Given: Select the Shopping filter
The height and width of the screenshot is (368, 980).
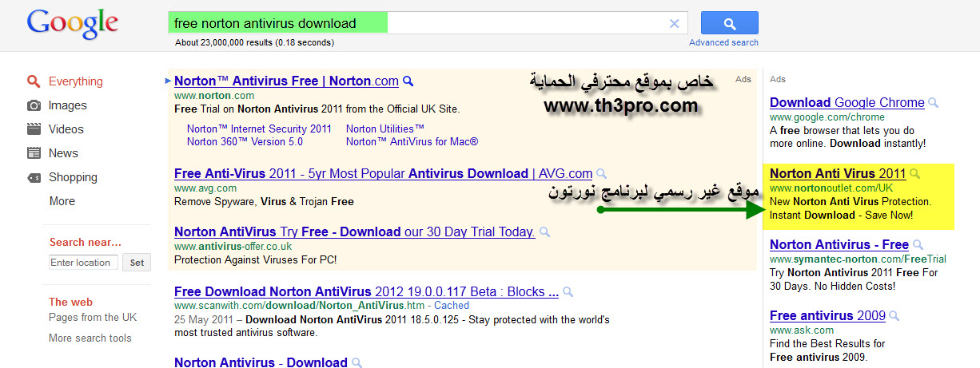Looking at the screenshot, I should point(73,177).
